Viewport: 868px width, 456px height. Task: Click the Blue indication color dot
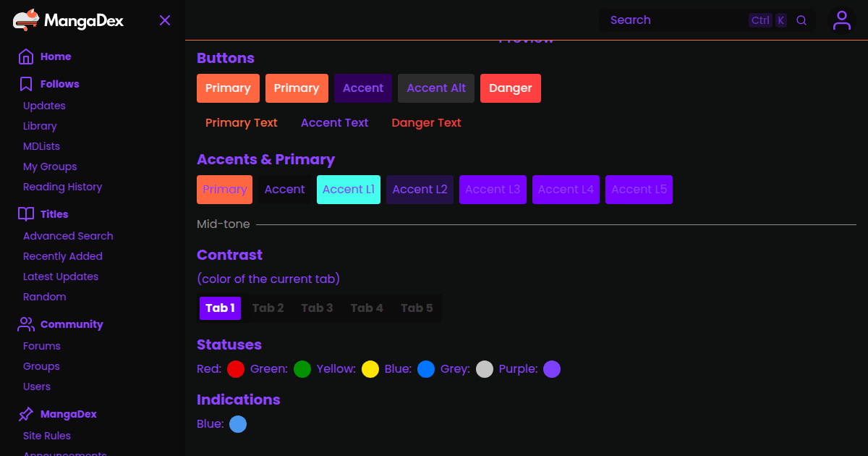(x=238, y=424)
